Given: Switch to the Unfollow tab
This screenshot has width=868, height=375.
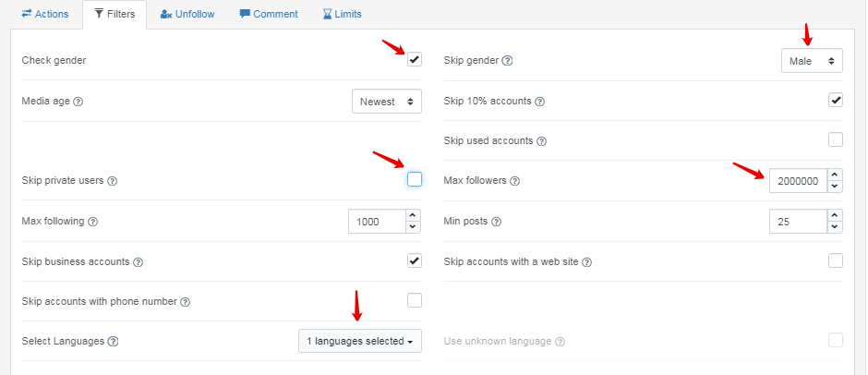Looking at the screenshot, I should 188,14.
